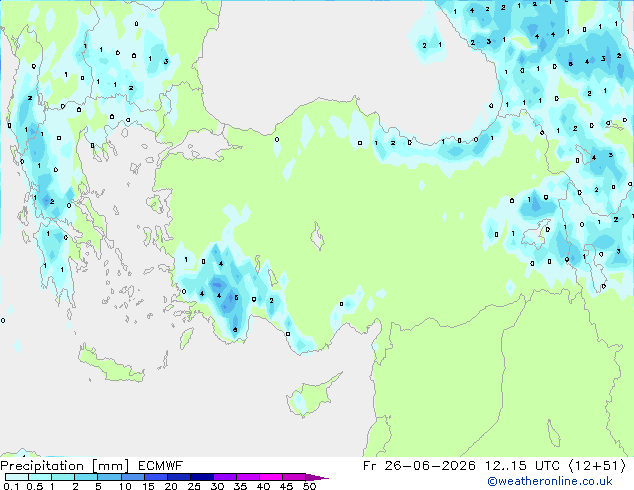The image size is (634, 490).
Task: Click the "[mm]" unit label
Action: point(111,466)
